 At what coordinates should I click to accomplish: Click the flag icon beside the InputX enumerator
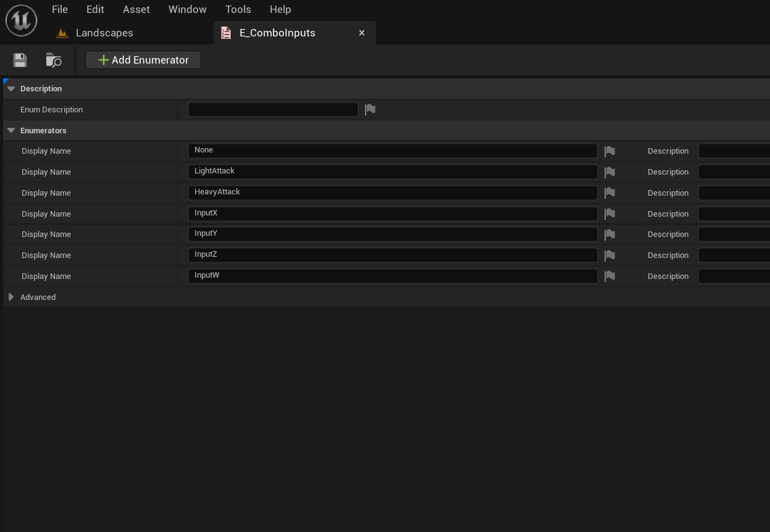[x=609, y=214]
